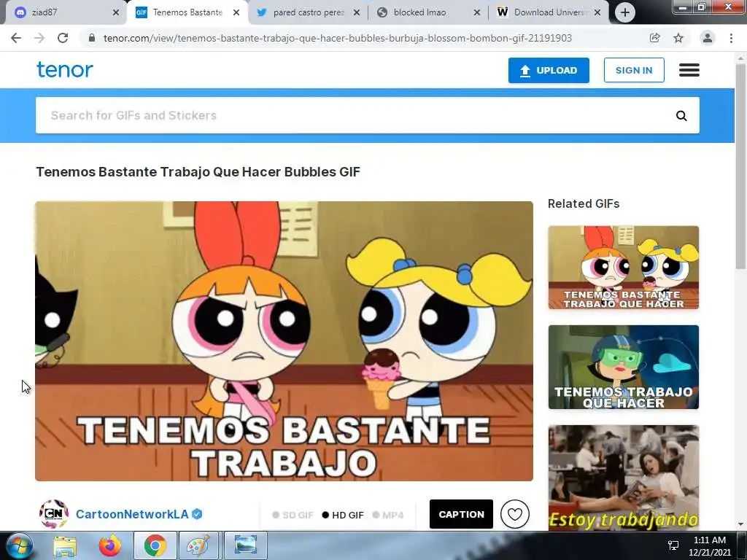Click the CAPTION button
Viewport: 747px width, 560px height.
coord(461,514)
